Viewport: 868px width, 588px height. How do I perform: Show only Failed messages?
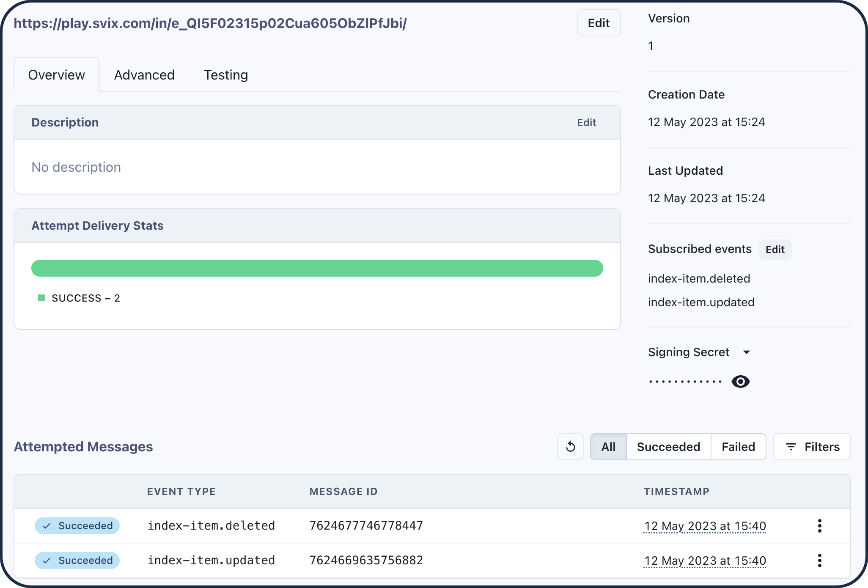[x=738, y=447]
